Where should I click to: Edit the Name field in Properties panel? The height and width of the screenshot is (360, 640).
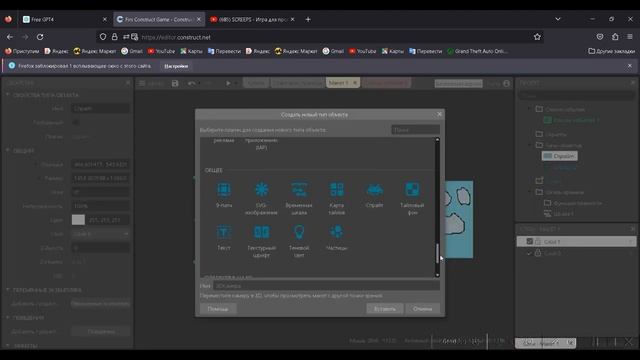100,109
